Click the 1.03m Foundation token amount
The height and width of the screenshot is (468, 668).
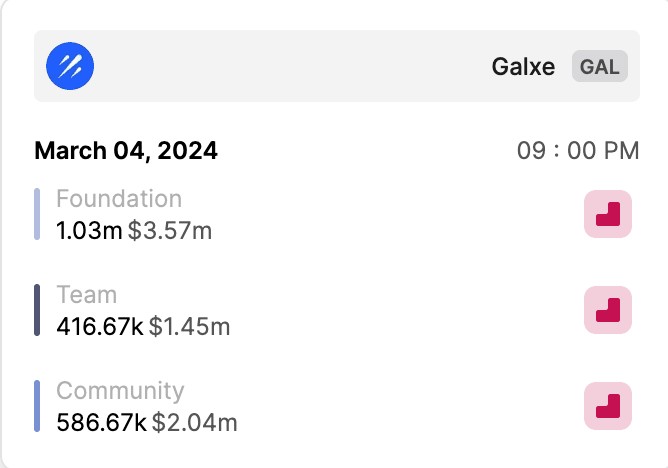pyautogui.click(x=89, y=231)
